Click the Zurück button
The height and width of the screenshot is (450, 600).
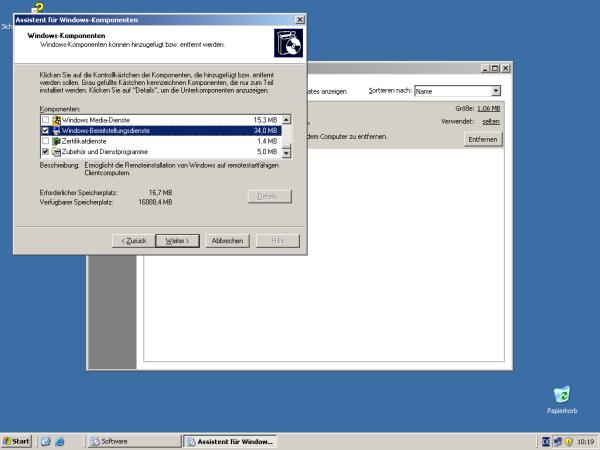tap(134, 241)
